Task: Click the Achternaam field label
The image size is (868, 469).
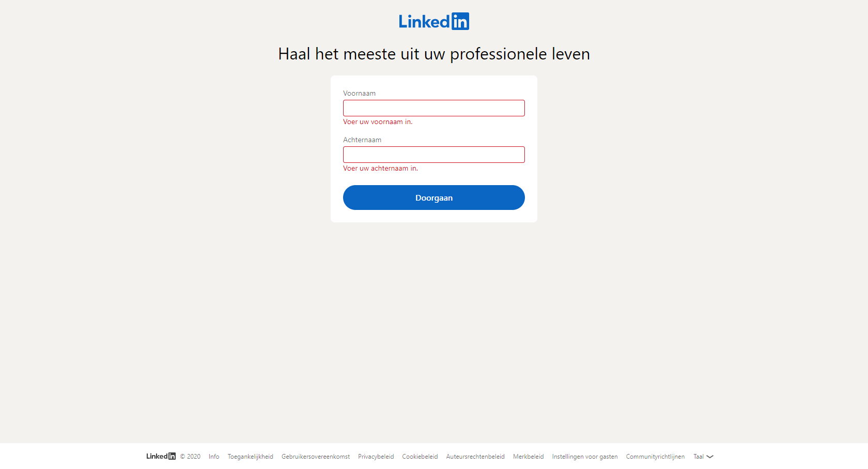Action: (x=362, y=140)
